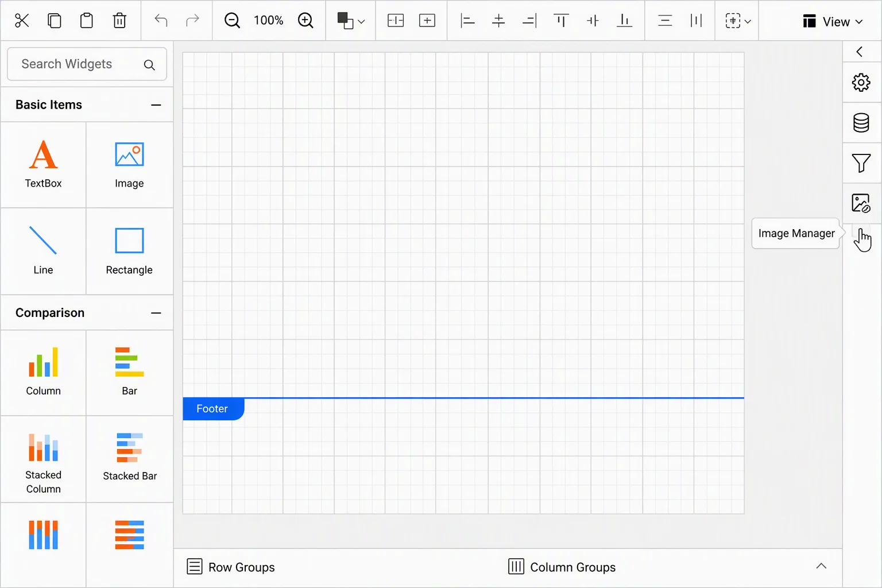
Task: Distribute items with equal vertical spacing
Action: pyautogui.click(x=665, y=21)
